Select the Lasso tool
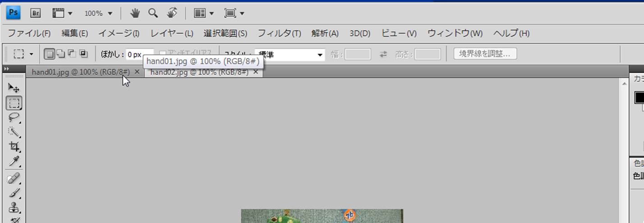Image resolution: width=644 pixels, height=223 pixels. (x=14, y=117)
